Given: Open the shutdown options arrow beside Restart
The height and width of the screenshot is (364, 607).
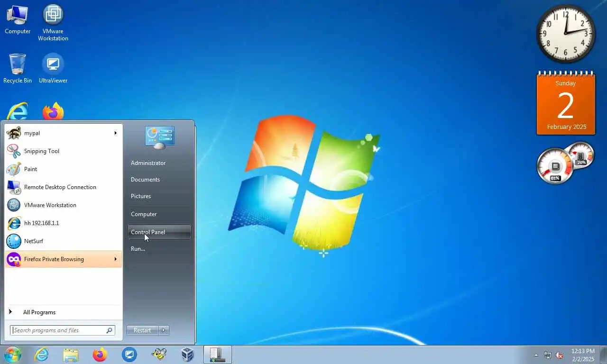Looking at the screenshot, I should [164, 330].
